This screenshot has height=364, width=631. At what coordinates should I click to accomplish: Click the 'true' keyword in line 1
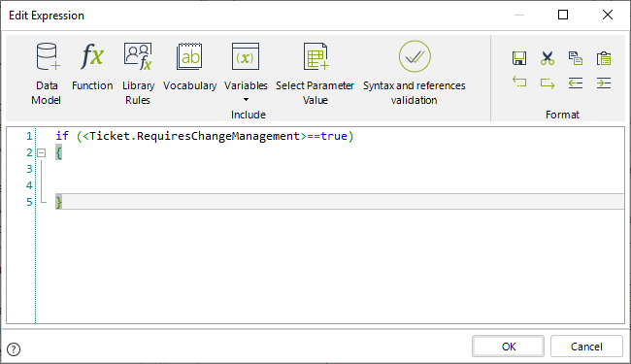[x=334, y=136]
